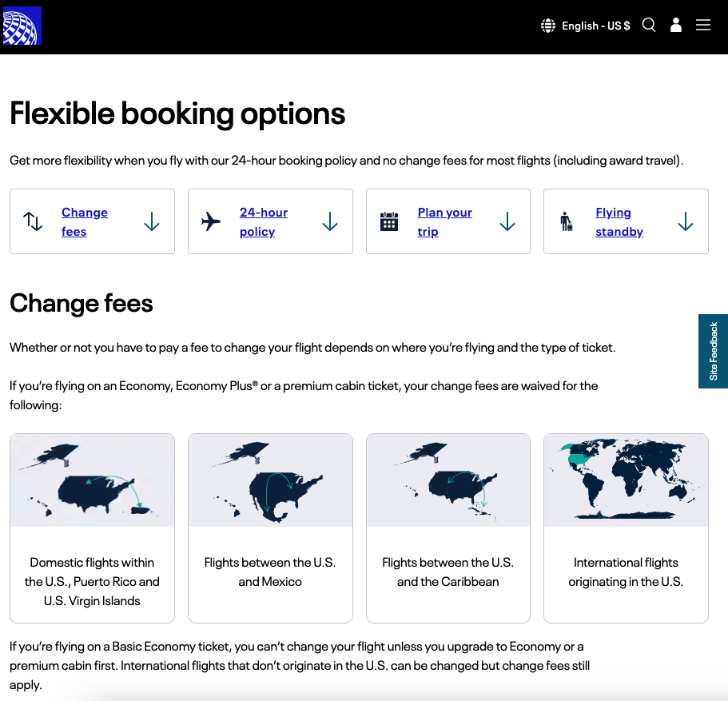Follow the Change fees link
The image size is (728, 701).
(x=85, y=221)
